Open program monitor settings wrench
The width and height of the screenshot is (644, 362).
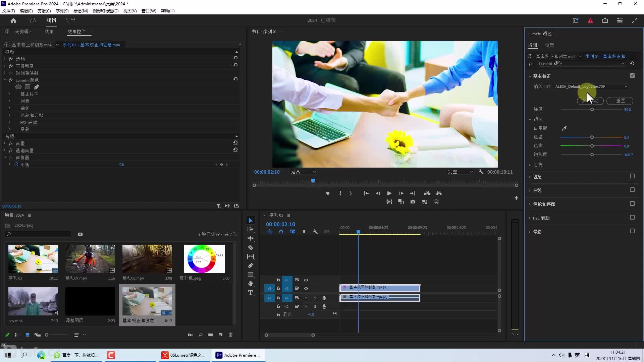tap(481, 172)
